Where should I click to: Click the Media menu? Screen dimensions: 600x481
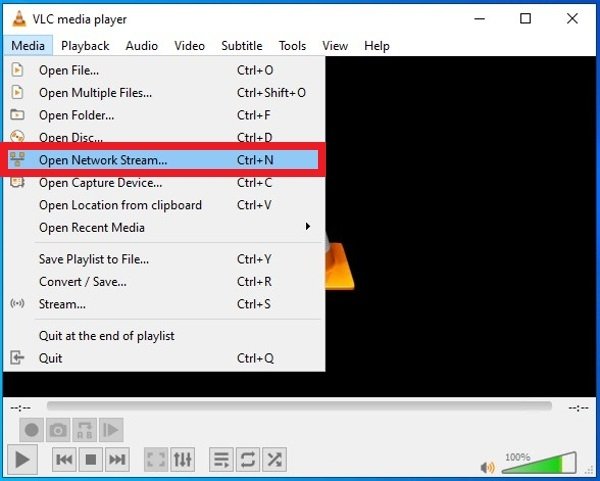point(28,46)
